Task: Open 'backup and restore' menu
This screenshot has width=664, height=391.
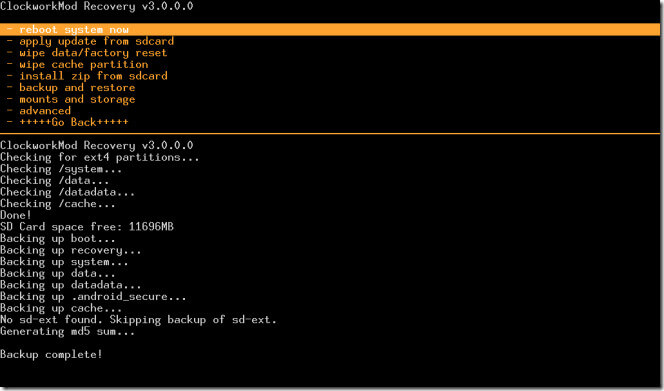Action: [77, 87]
